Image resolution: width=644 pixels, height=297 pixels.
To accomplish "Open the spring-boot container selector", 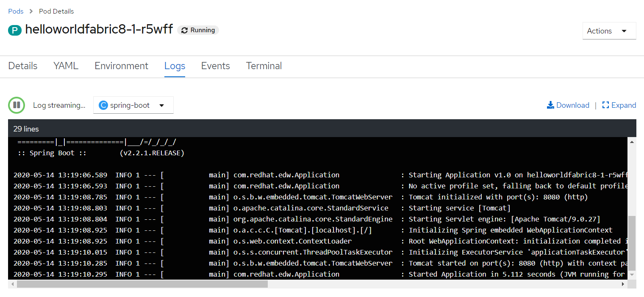I will click(x=133, y=105).
